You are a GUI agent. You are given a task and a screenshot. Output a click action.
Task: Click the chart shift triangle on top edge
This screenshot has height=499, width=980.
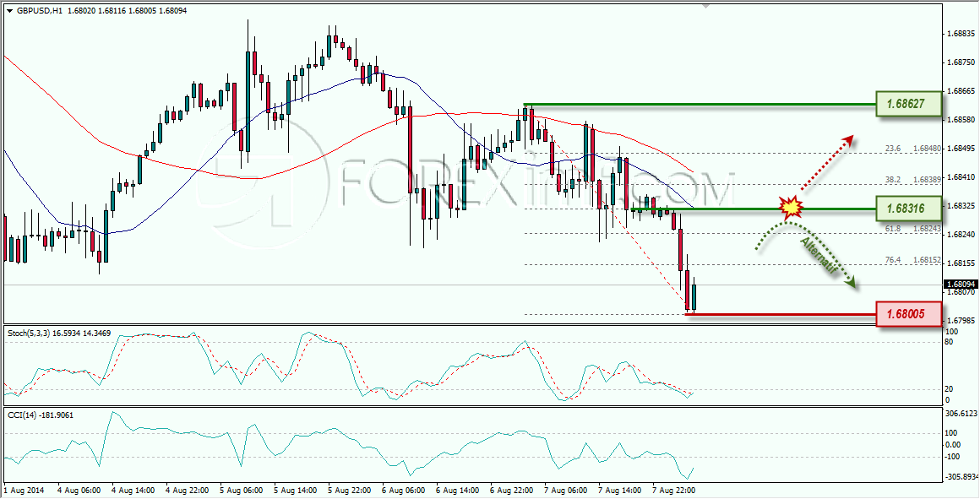click(706, 6)
